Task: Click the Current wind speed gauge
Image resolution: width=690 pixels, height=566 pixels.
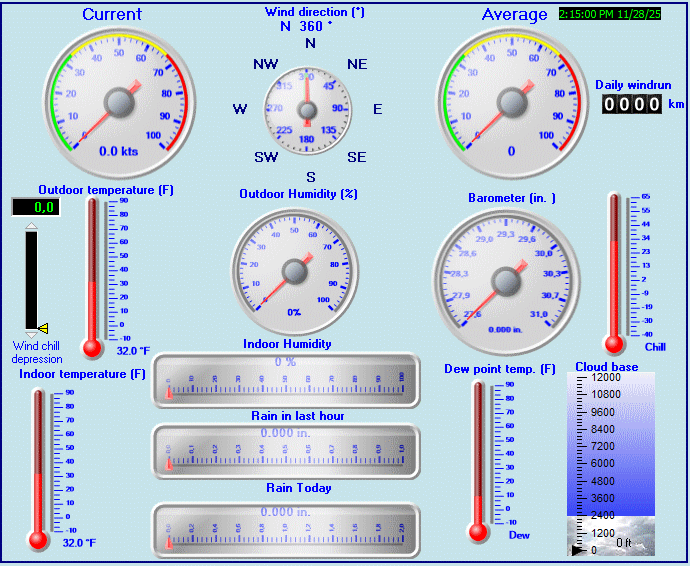Action: [x=119, y=101]
